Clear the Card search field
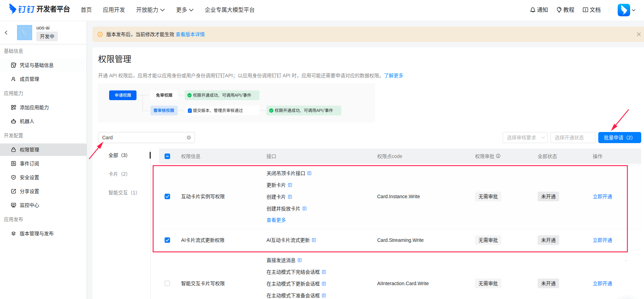Image resolution: width=644 pixels, height=299 pixels. [x=189, y=138]
